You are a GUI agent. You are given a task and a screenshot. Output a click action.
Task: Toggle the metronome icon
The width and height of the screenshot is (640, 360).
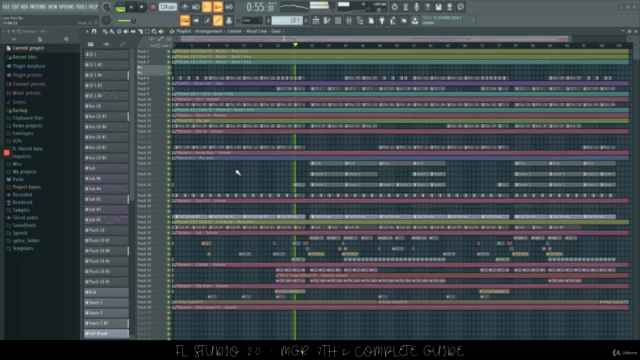(x=185, y=7)
